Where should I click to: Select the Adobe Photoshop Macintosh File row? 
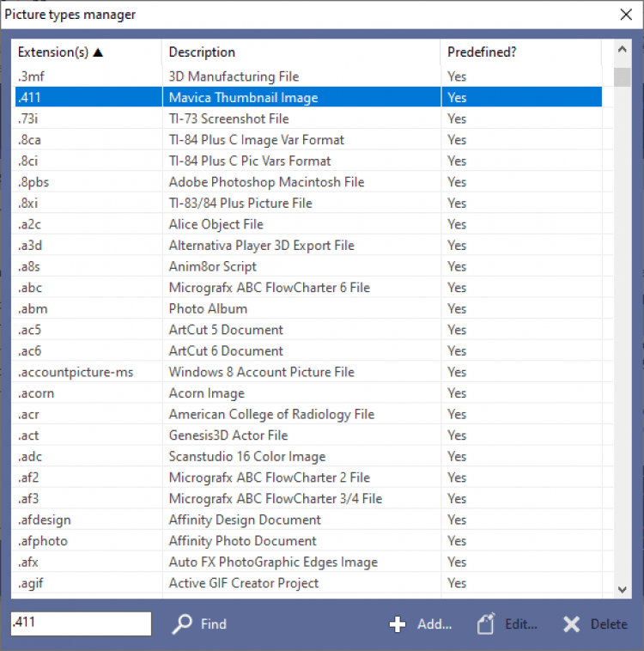[x=266, y=182]
